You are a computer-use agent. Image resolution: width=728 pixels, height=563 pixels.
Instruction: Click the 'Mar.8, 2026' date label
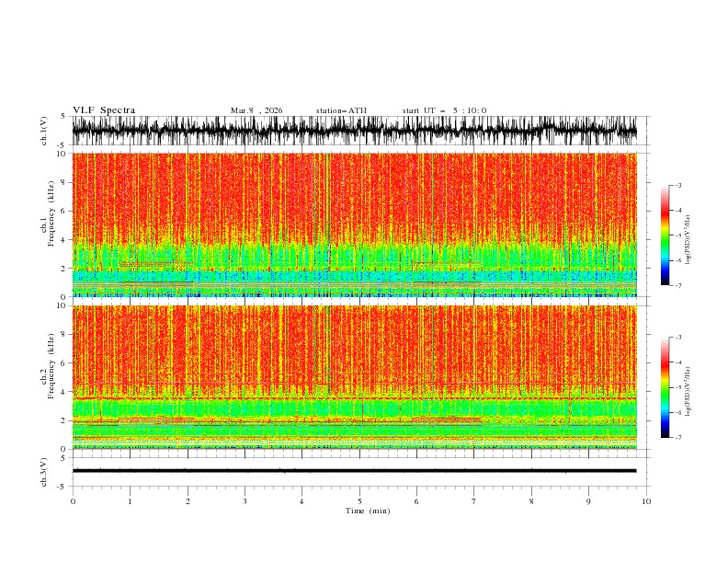pyautogui.click(x=256, y=110)
